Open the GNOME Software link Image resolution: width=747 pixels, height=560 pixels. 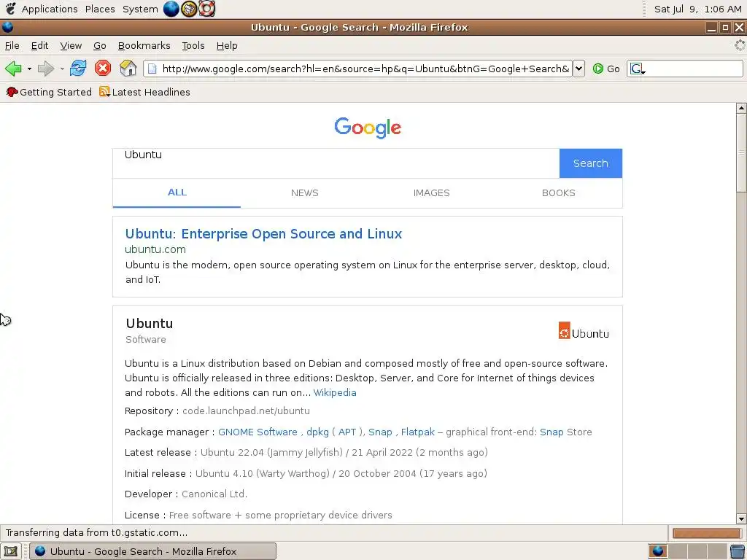click(x=258, y=432)
